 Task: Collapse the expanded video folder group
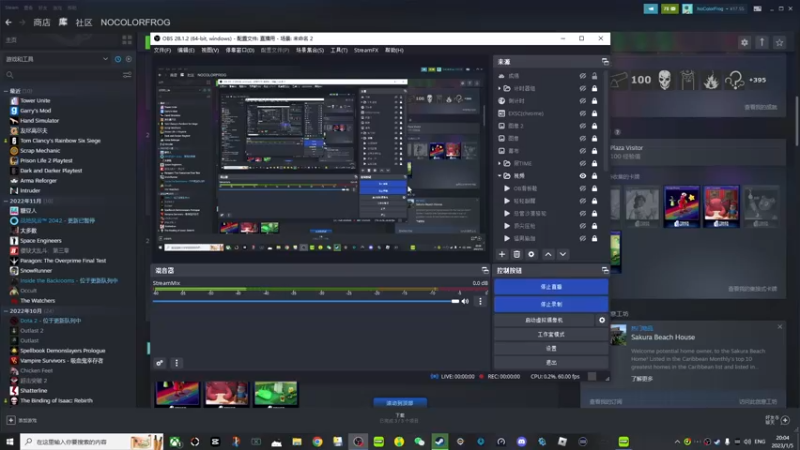[499, 176]
